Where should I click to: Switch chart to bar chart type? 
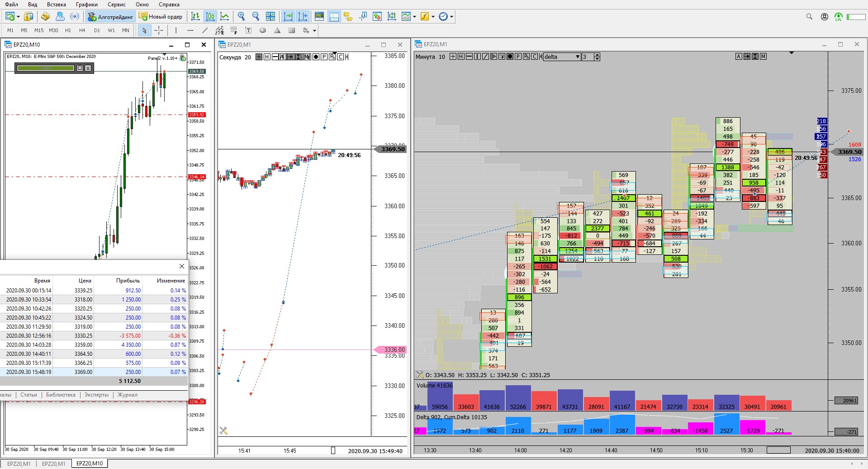pyautogui.click(x=195, y=17)
